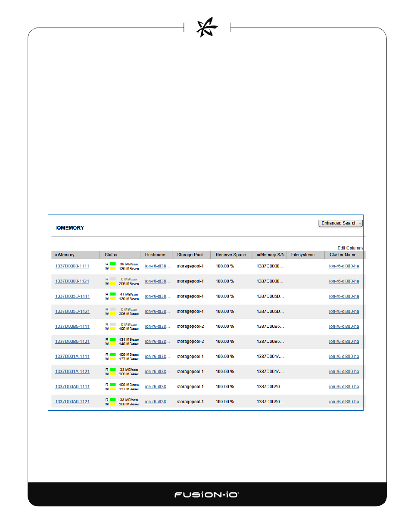Select storagepool-1 cell in row 1337D00A0-1121
Screen dimensions: 411x532
[190, 402]
